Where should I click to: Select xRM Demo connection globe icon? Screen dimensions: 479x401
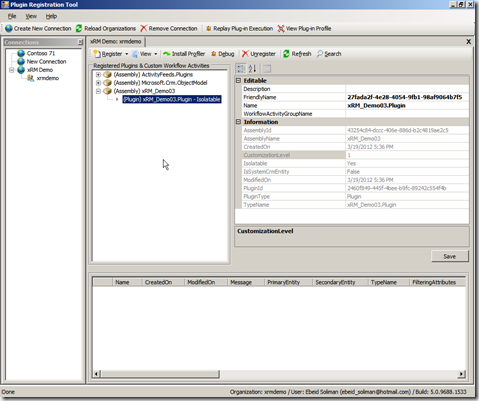click(x=21, y=70)
